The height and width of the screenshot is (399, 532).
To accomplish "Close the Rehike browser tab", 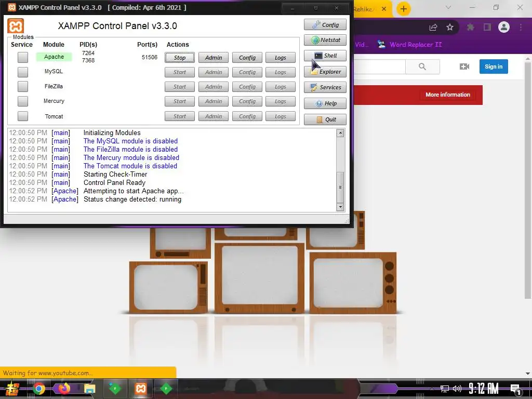I will coord(384,9).
